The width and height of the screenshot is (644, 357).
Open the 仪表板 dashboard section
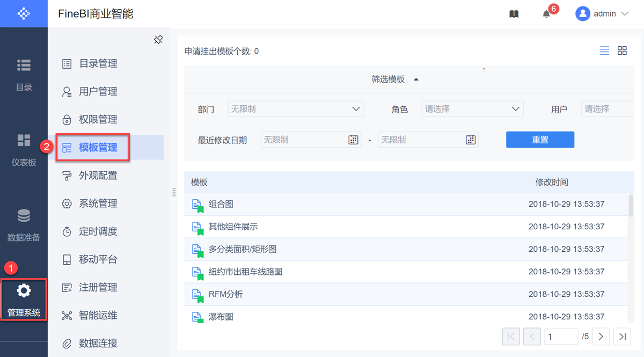point(24,149)
